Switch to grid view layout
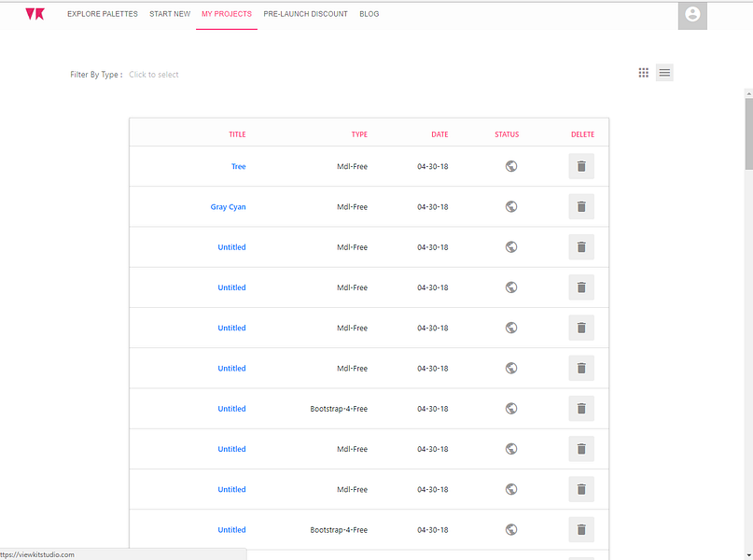This screenshot has width=753, height=560. 644,73
